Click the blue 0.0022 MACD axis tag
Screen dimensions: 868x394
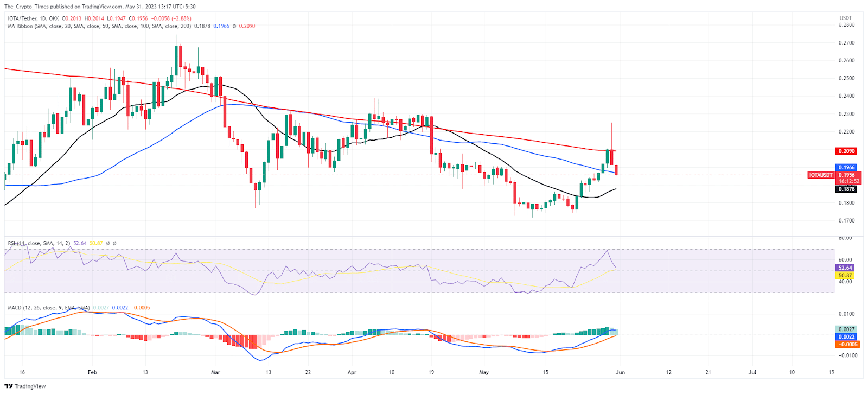coord(847,337)
